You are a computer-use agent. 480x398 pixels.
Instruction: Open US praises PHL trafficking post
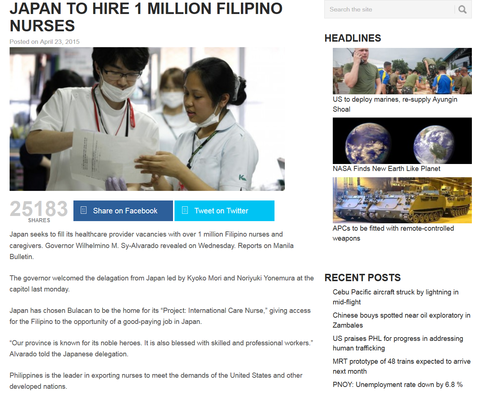398,343
